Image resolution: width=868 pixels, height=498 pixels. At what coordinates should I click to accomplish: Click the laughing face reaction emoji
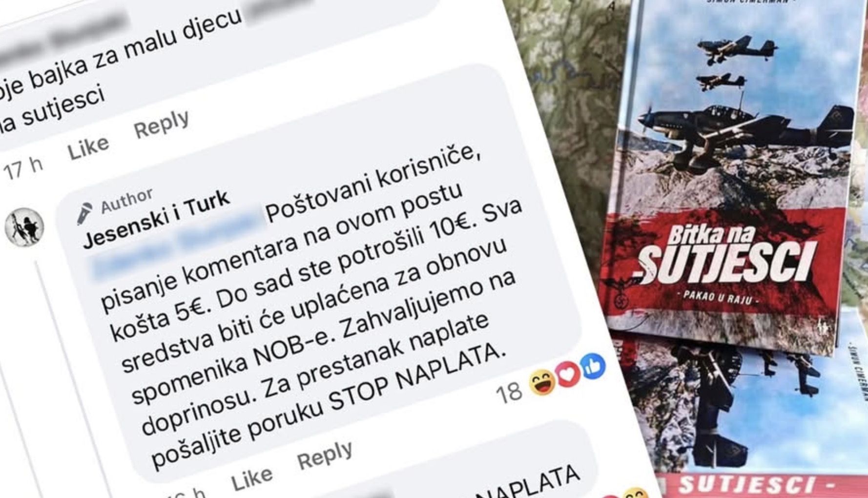point(542,382)
